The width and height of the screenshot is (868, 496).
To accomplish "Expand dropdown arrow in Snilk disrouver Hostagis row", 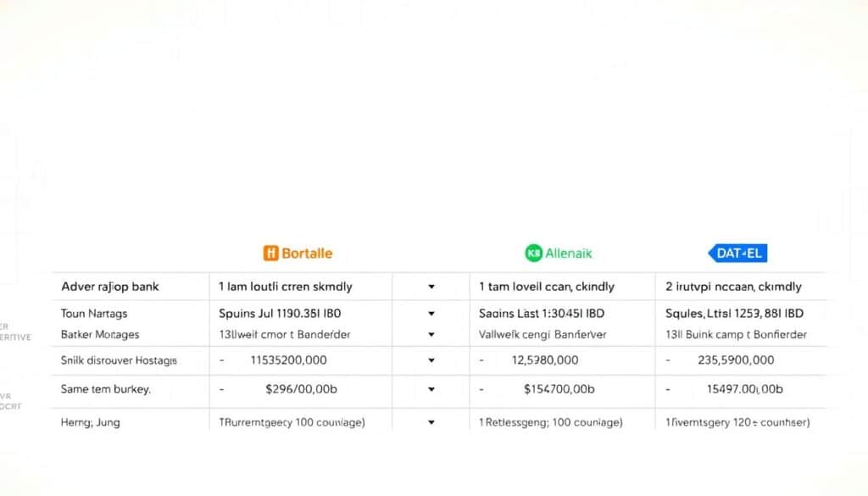I will pyautogui.click(x=431, y=360).
